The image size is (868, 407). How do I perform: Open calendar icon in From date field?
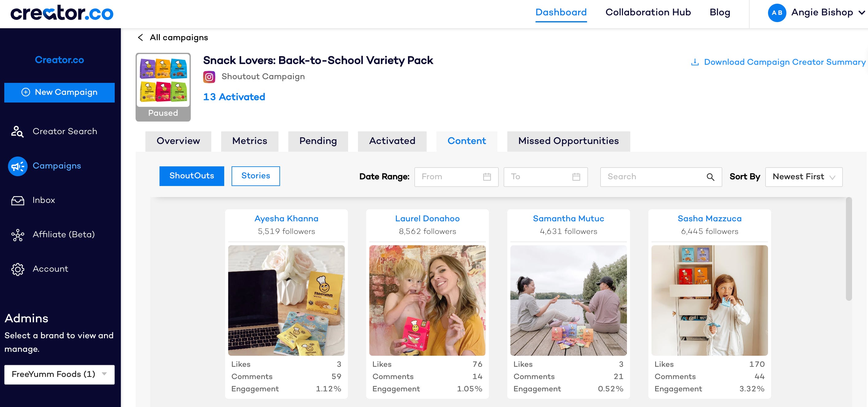click(x=486, y=177)
